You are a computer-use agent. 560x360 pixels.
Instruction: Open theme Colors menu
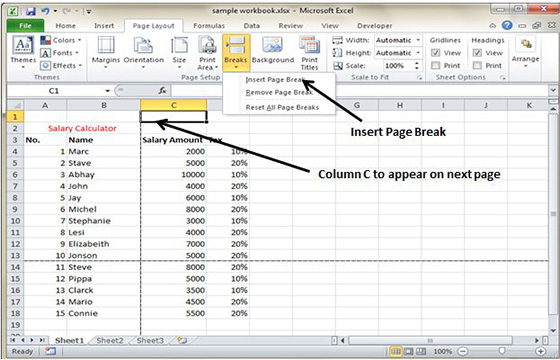point(61,40)
